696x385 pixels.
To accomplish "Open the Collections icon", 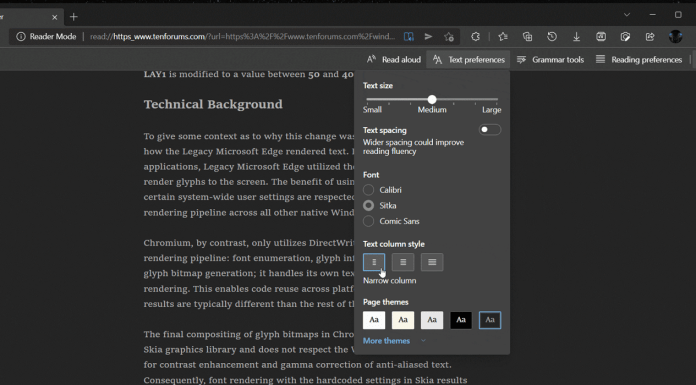I will [527, 36].
